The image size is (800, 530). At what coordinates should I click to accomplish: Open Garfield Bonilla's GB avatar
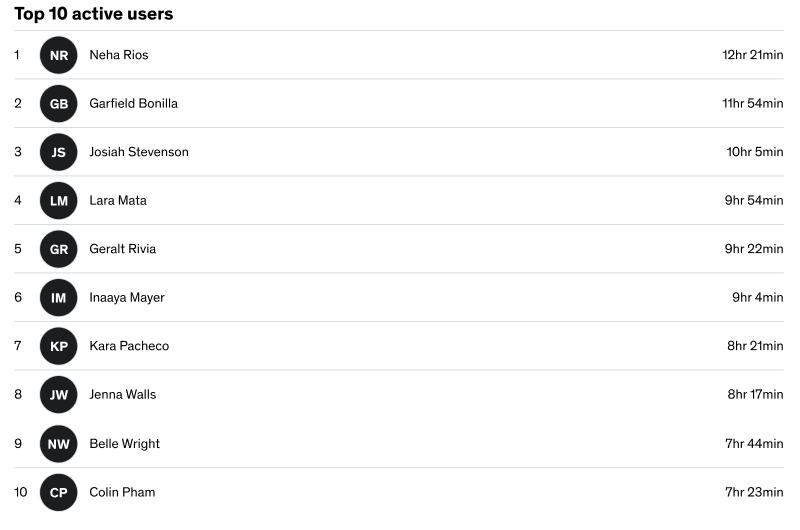(59, 104)
